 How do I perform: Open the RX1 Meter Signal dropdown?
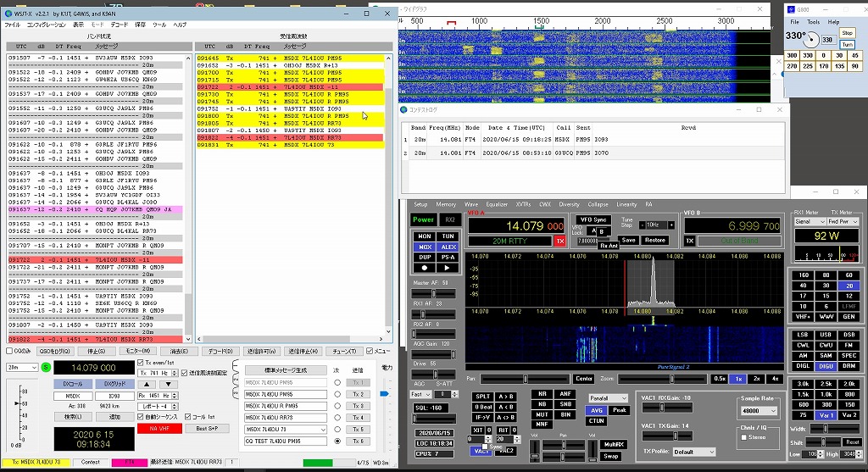pyautogui.click(x=810, y=221)
